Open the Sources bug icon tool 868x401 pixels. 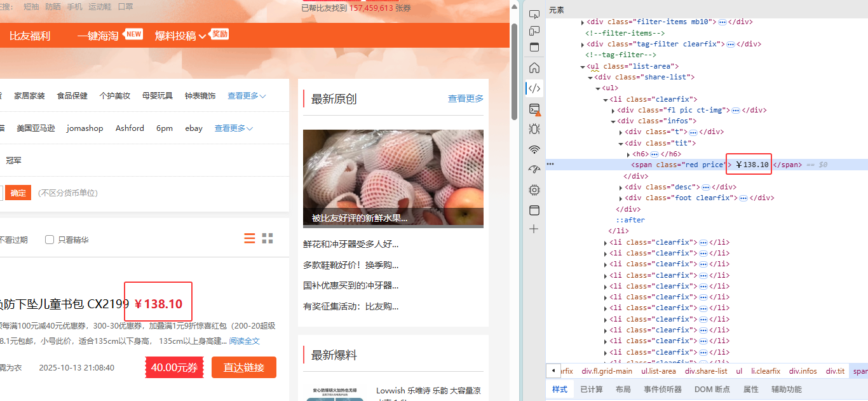pos(534,129)
